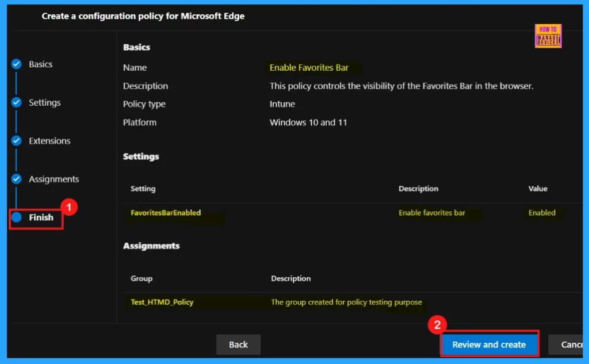The width and height of the screenshot is (589, 364).
Task: Click the Policy type label
Action: (x=144, y=104)
